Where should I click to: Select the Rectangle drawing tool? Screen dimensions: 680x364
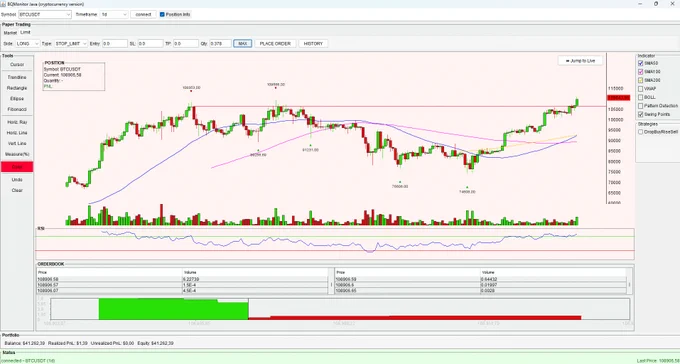coord(17,88)
